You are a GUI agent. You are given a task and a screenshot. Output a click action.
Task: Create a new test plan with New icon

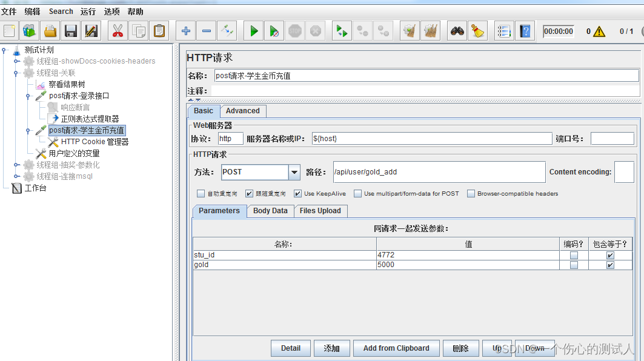(9, 31)
